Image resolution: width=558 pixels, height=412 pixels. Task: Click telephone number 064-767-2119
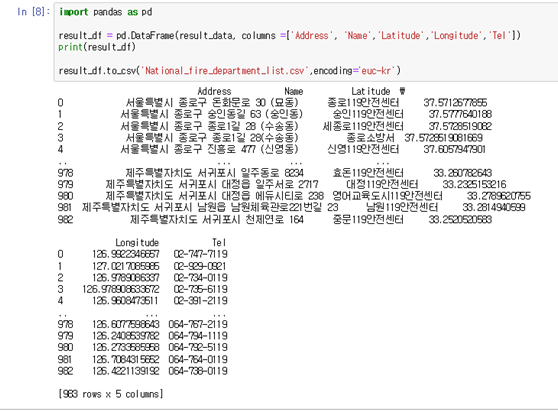[x=198, y=324]
